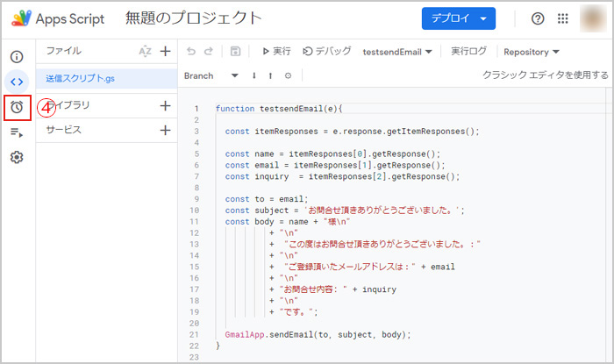Open the 実行ログ execution log
The image size is (614, 364).
[x=468, y=51]
